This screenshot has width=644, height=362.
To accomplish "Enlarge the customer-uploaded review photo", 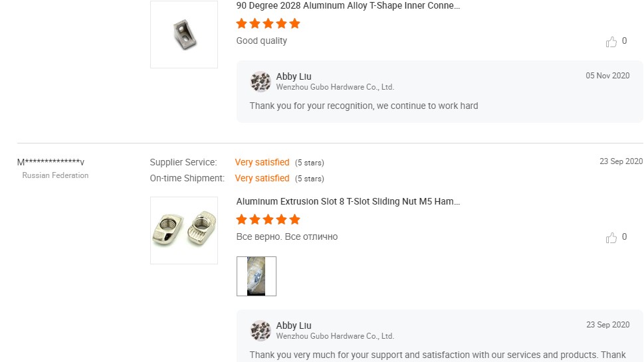I will (257, 276).
